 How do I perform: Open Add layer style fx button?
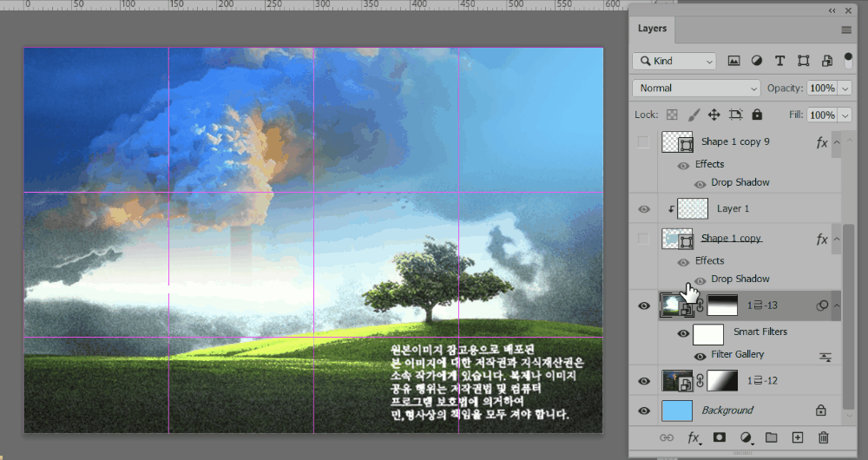[694, 437]
